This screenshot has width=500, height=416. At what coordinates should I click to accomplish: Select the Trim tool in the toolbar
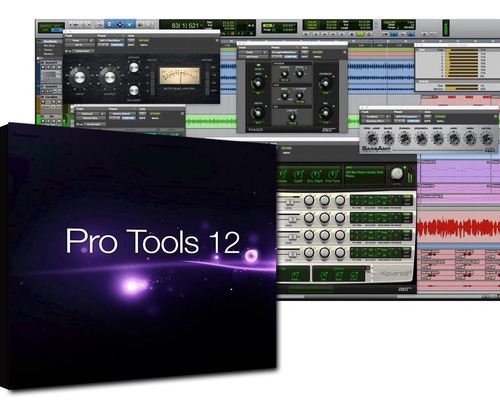109,24
